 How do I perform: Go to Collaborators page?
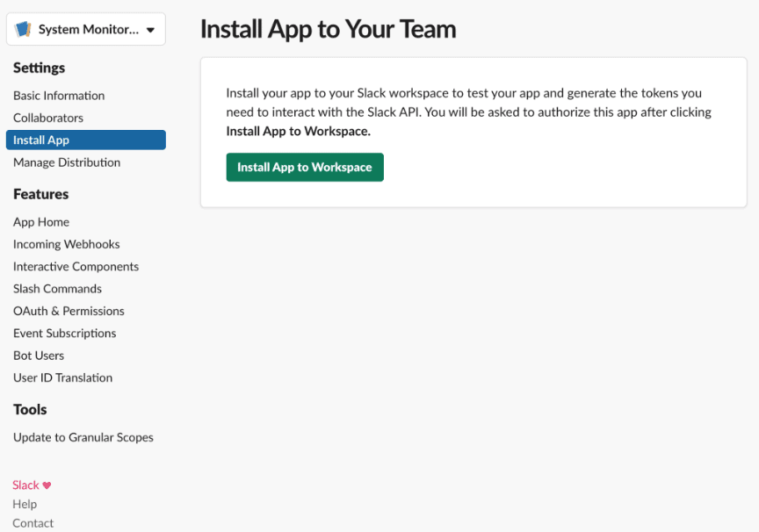tap(48, 118)
